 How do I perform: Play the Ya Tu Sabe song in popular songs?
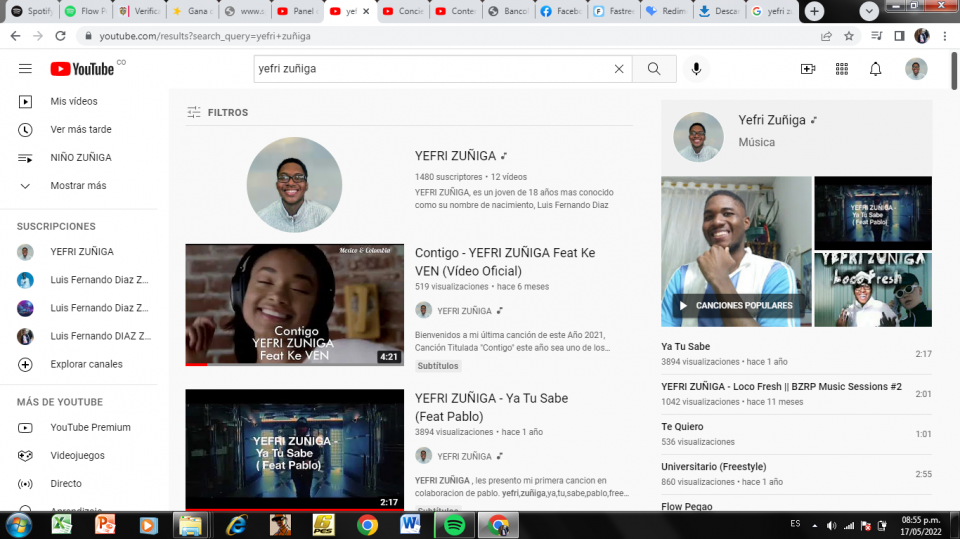[797, 354]
